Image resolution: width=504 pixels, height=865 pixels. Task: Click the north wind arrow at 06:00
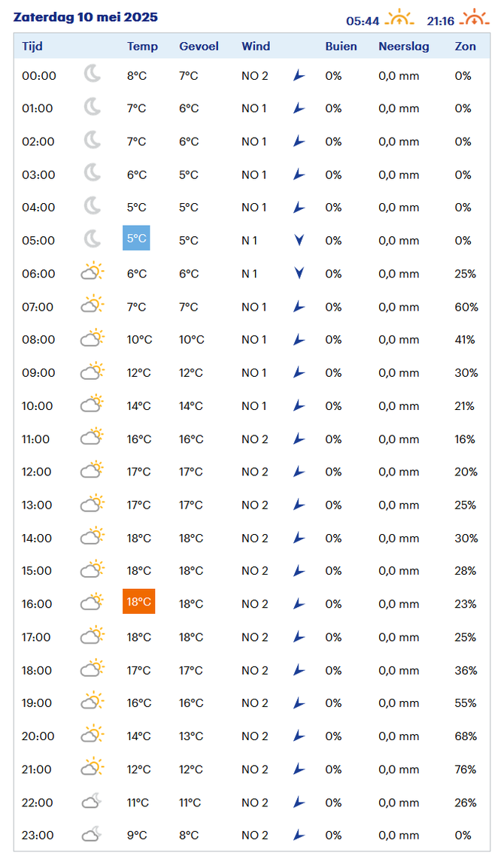(299, 273)
